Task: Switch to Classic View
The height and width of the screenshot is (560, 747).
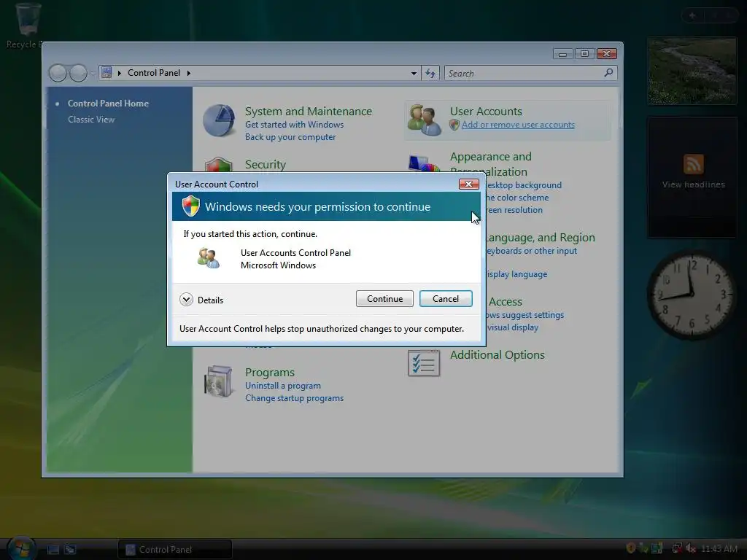Action: pos(91,119)
